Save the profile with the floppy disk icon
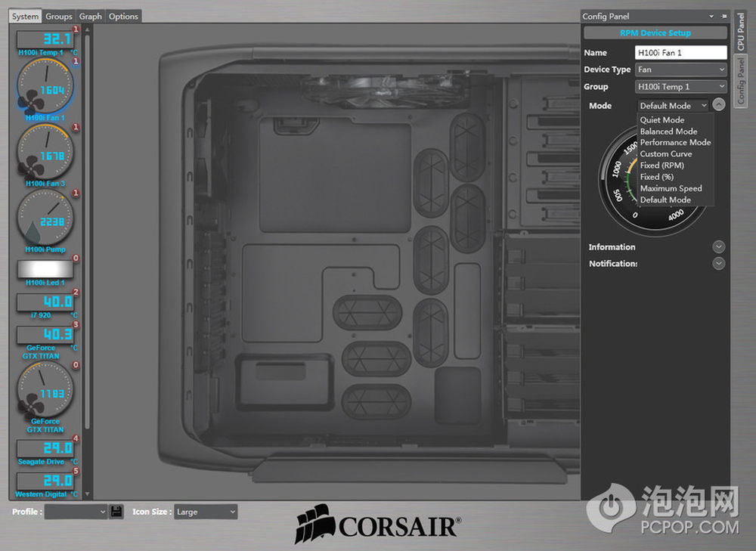 pyautogui.click(x=116, y=512)
